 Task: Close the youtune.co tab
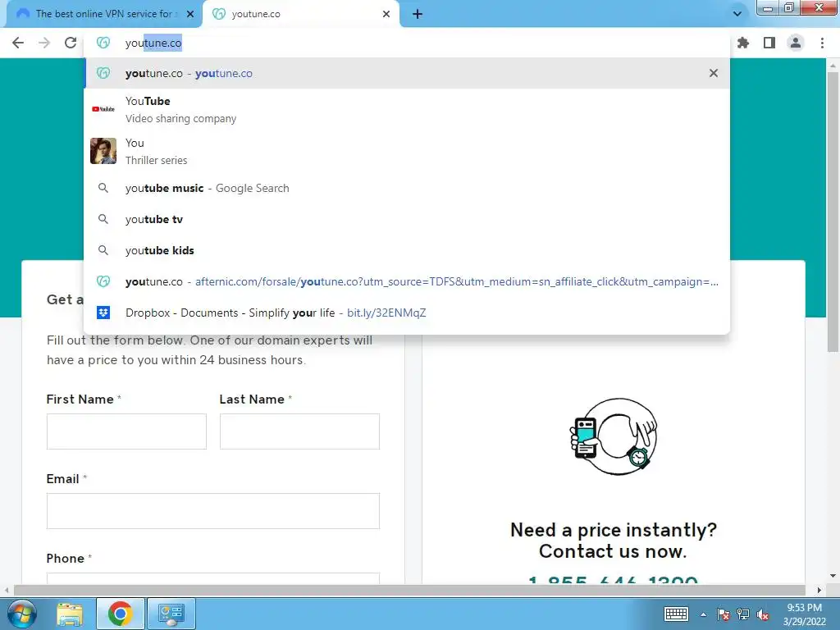(386, 14)
